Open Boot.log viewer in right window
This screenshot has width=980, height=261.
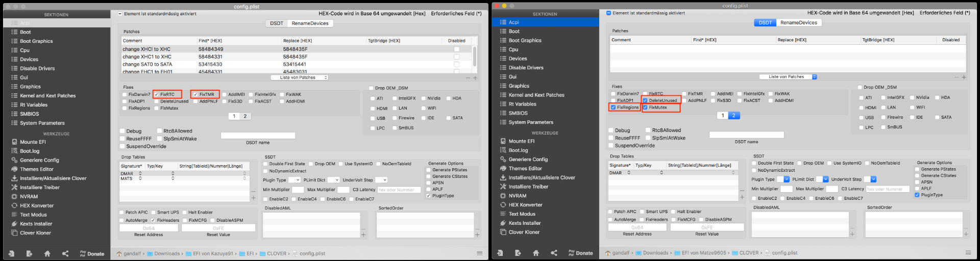[x=518, y=150]
